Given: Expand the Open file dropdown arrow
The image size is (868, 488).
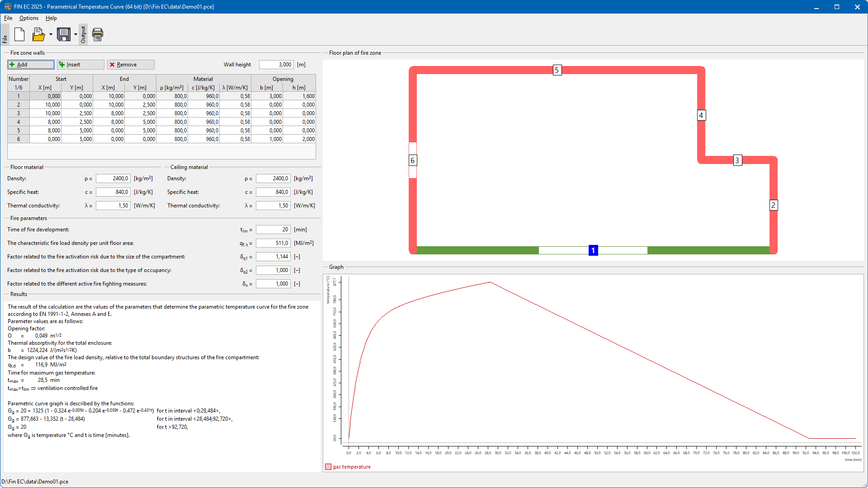Looking at the screenshot, I should point(51,34).
